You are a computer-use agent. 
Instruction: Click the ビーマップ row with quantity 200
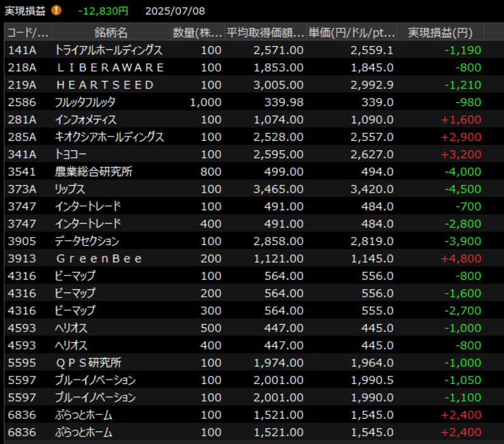[x=254, y=293]
